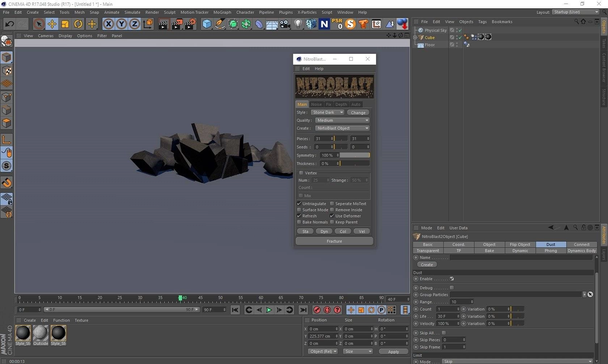Screen dimensions: 608x364
Task: Click the Symmetry slider bar
Action: (355, 155)
